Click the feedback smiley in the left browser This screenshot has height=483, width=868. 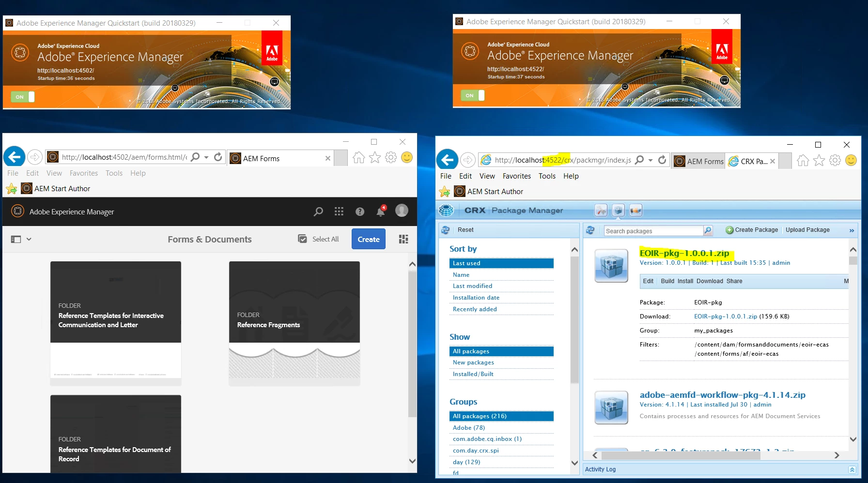[407, 157]
